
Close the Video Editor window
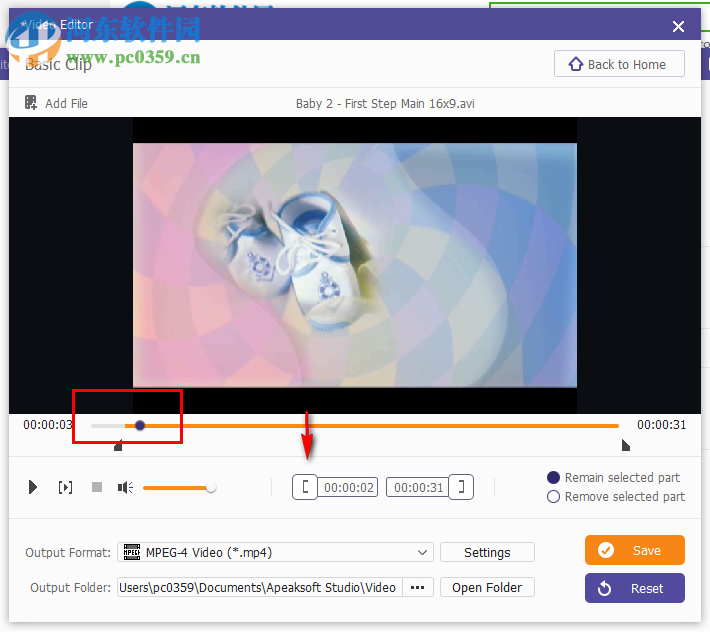[x=678, y=26]
